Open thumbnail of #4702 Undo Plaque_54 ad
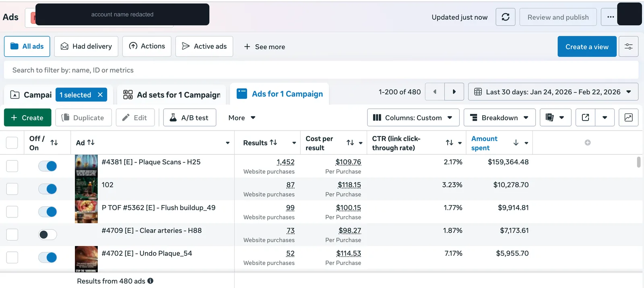This screenshot has height=288, width=644. (86, 259)
